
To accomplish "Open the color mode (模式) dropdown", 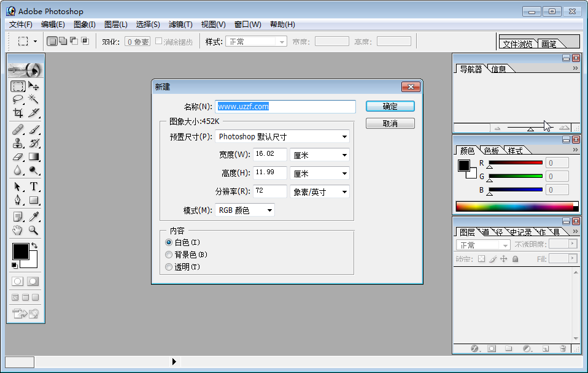I will [244, 210].
